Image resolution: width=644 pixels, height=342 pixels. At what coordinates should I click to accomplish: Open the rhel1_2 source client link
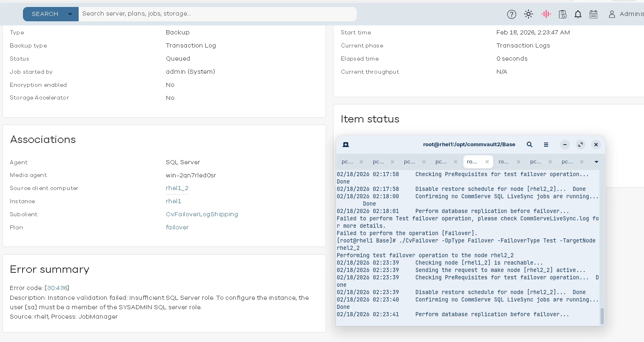(177, 188)
